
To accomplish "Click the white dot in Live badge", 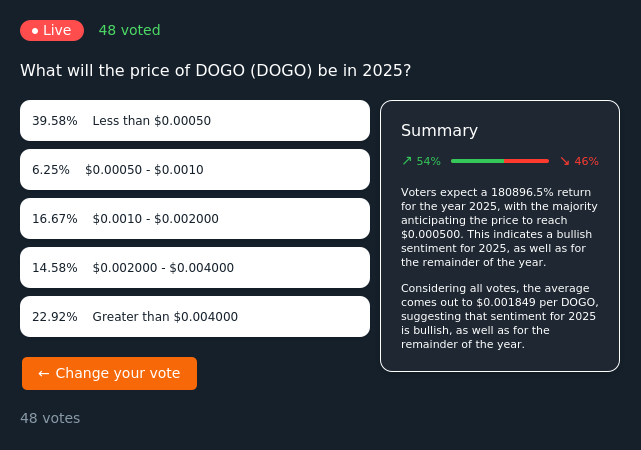I will coord(35,31).
